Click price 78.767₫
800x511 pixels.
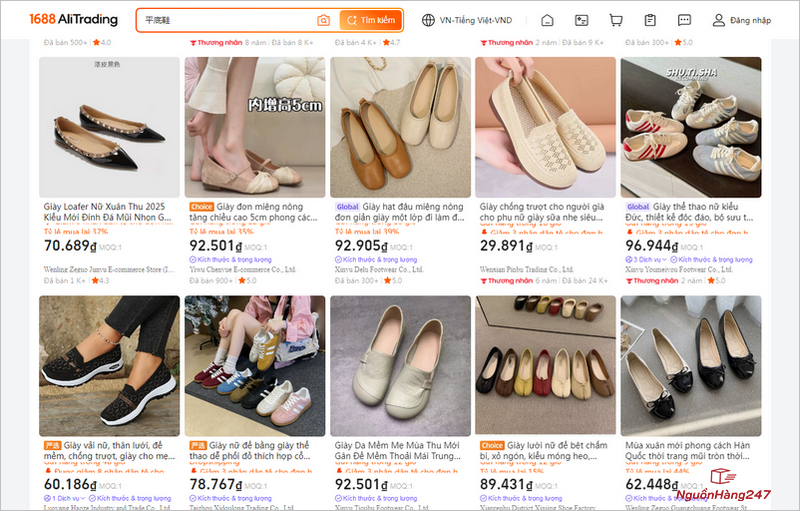coord(215,484)
